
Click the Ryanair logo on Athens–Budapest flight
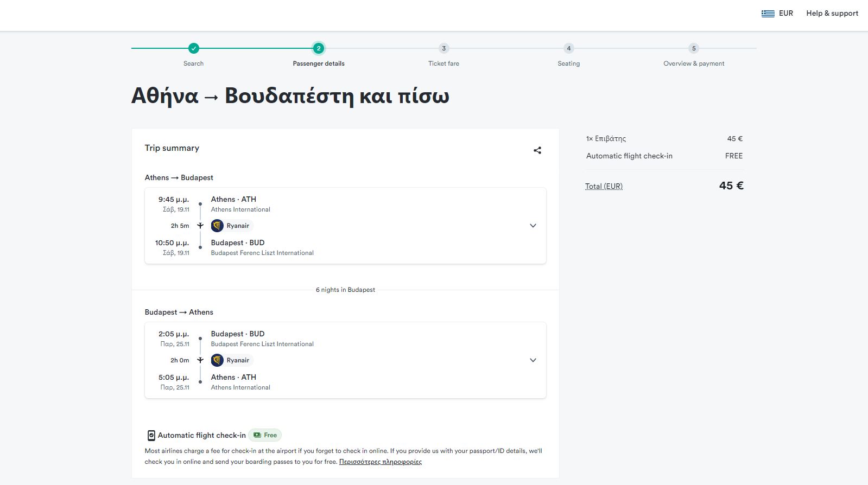tap(217, 226)
